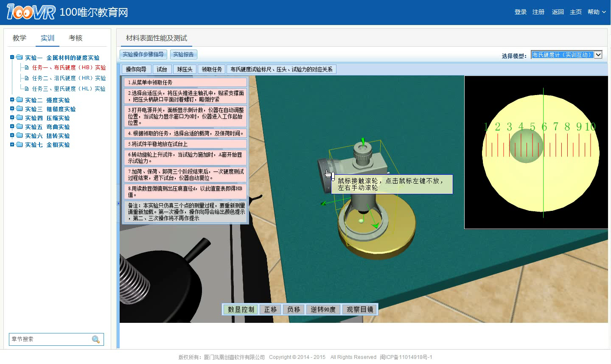Screen dimensions: 611x364
Task: Expand the 实验四 压缩实验 tree node
Action: (12, 118)
